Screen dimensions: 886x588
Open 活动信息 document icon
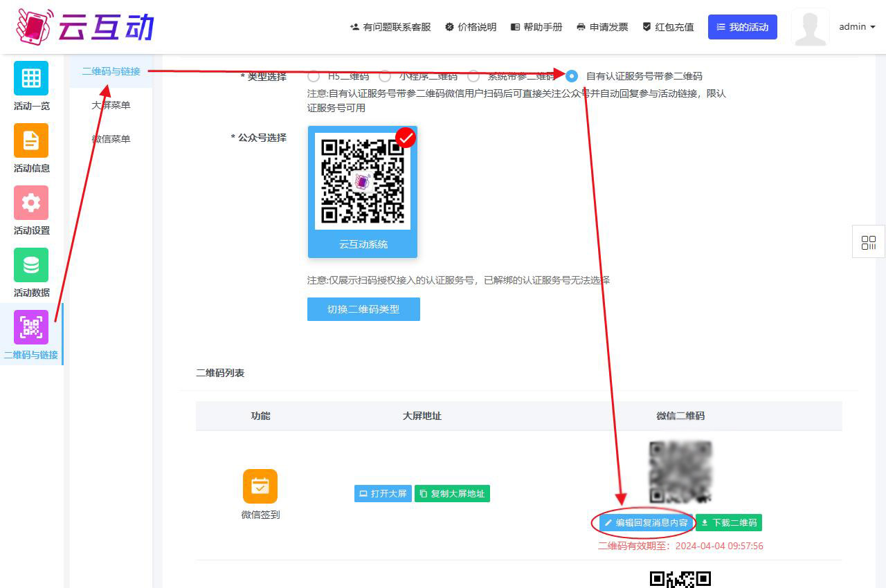(x=31, y=140)
